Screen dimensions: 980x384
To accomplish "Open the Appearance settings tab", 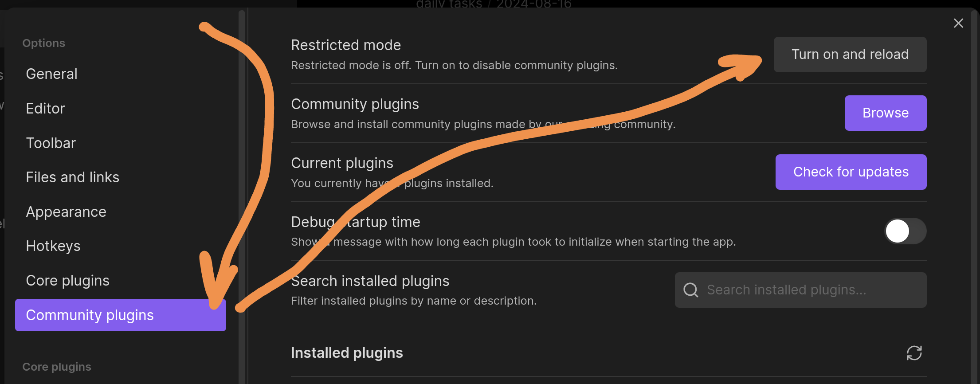I will 66,212.
